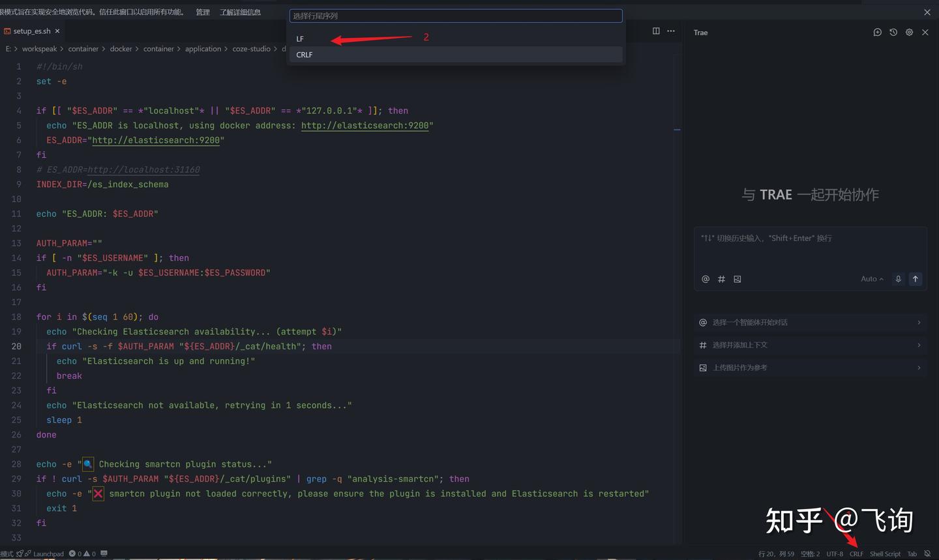Screen dimensions: 939x560
Task: Click the # context icon in chat input
Action: point(721,279)
